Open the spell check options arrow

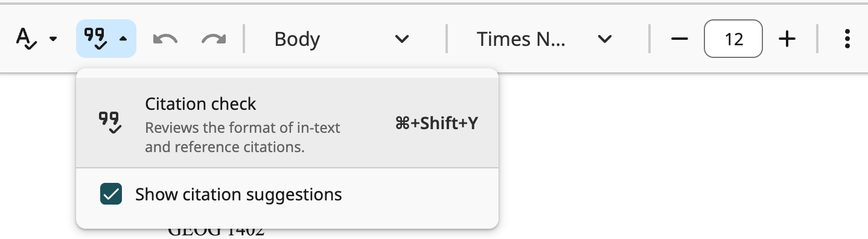click(x=53, y=39)
